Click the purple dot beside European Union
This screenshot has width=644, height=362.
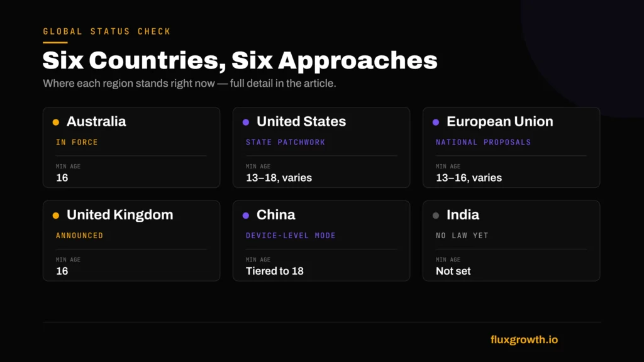(436, 123)
